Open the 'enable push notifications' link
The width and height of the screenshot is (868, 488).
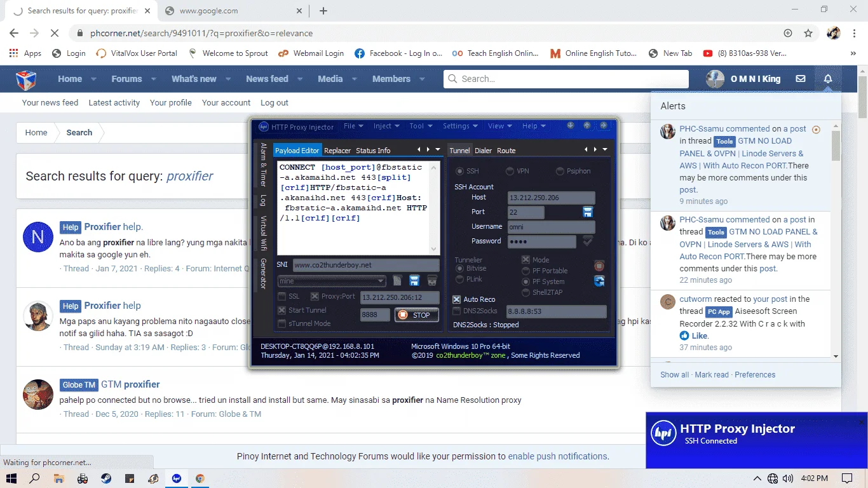coord(557,456)
